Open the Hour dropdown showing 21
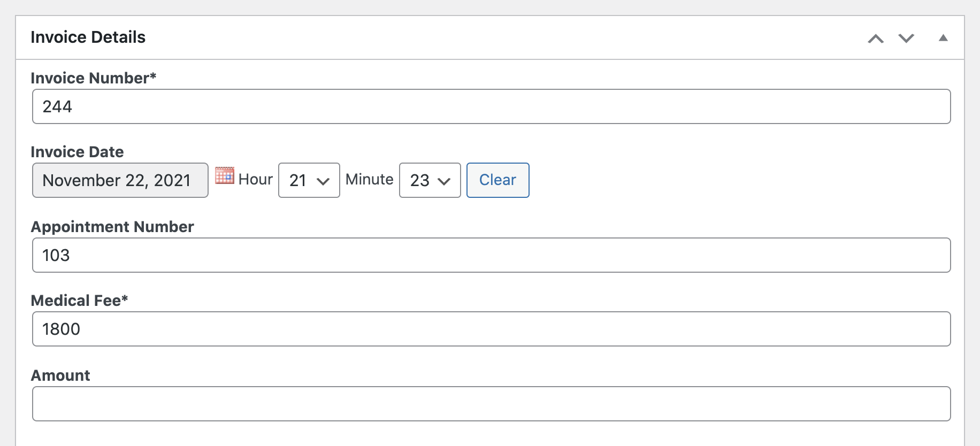980x446 pixels. (x=309, y=180)
